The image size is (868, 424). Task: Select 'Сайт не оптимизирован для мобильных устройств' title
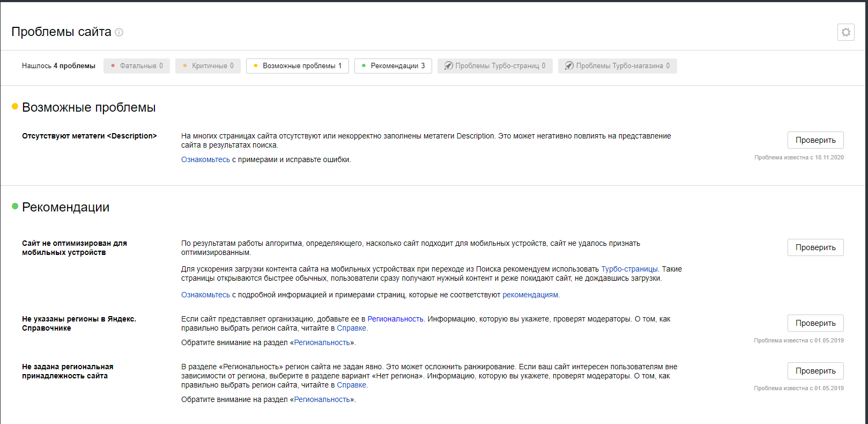(75, 248)
